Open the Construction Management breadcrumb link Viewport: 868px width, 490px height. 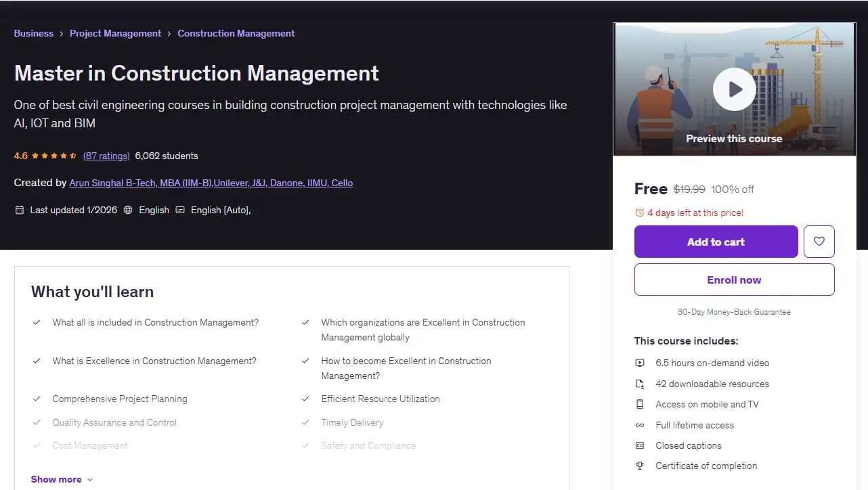coord(236,33)
